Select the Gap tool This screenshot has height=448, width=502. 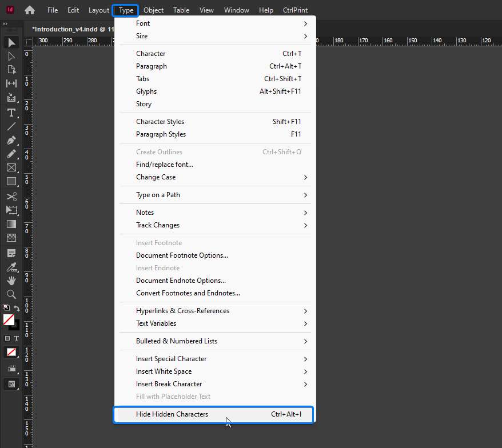click(x=11, y=83)
